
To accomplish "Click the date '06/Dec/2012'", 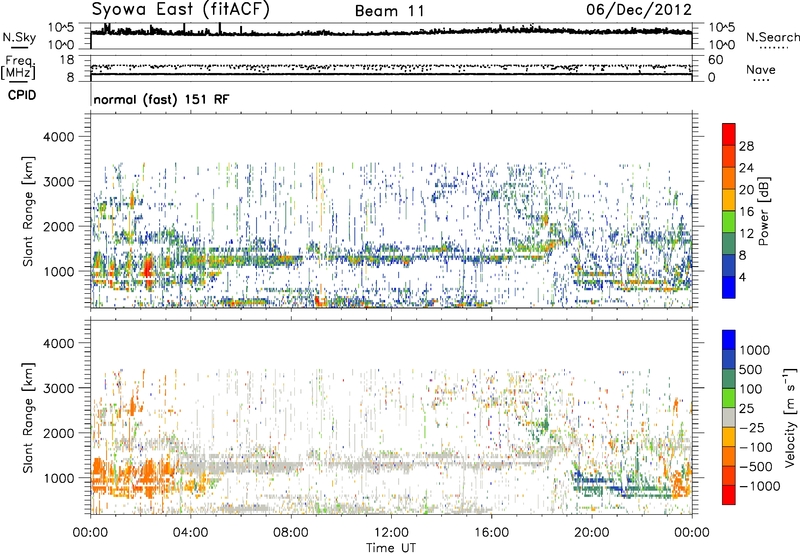I will [639, 9].
